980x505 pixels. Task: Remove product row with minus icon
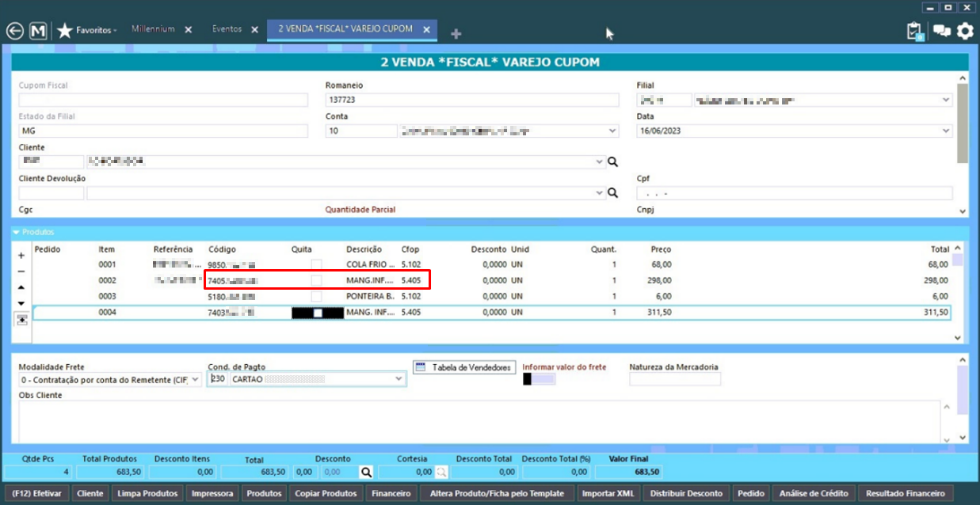pyautogui.click(x=21, y=271)
